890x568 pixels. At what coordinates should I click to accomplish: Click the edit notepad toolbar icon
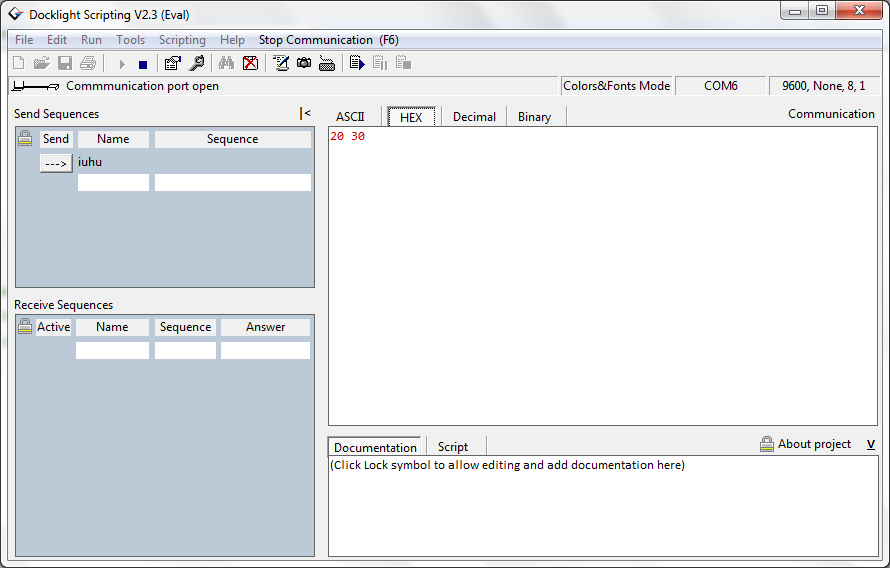pyautogui.click(x=281, y=64)
